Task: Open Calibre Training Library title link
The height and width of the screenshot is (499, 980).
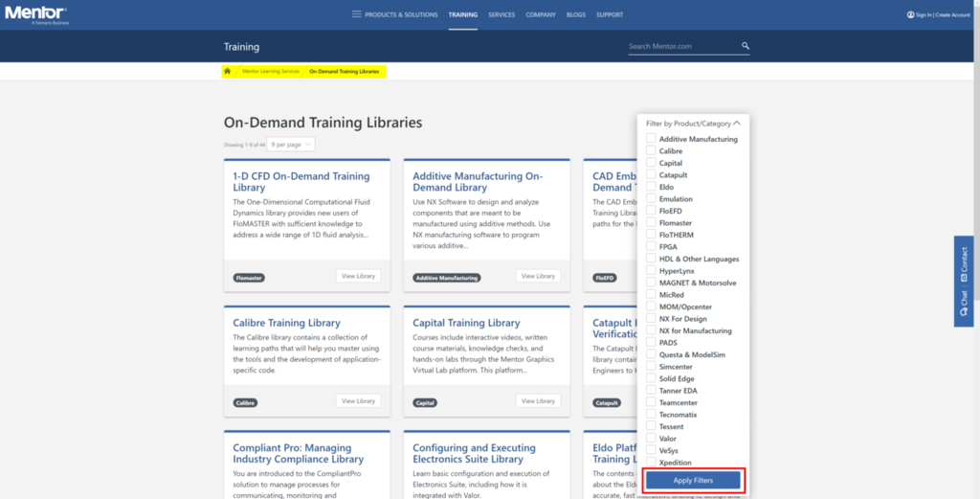Action: [x=286, y=323]
